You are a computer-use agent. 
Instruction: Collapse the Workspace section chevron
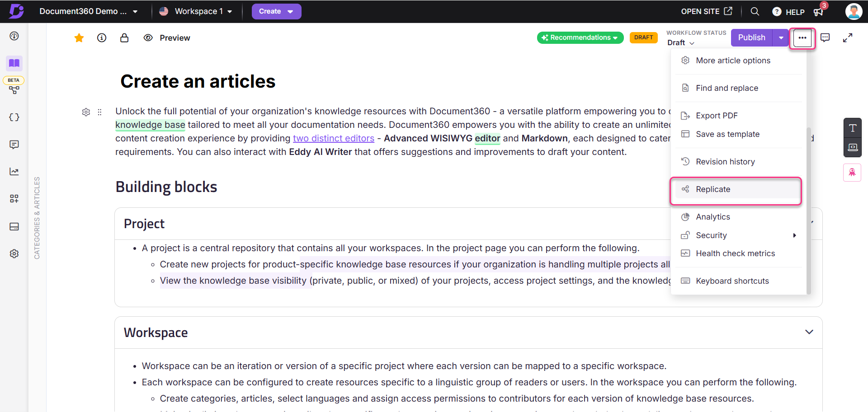pyautogui.click(x=809, y=332)
